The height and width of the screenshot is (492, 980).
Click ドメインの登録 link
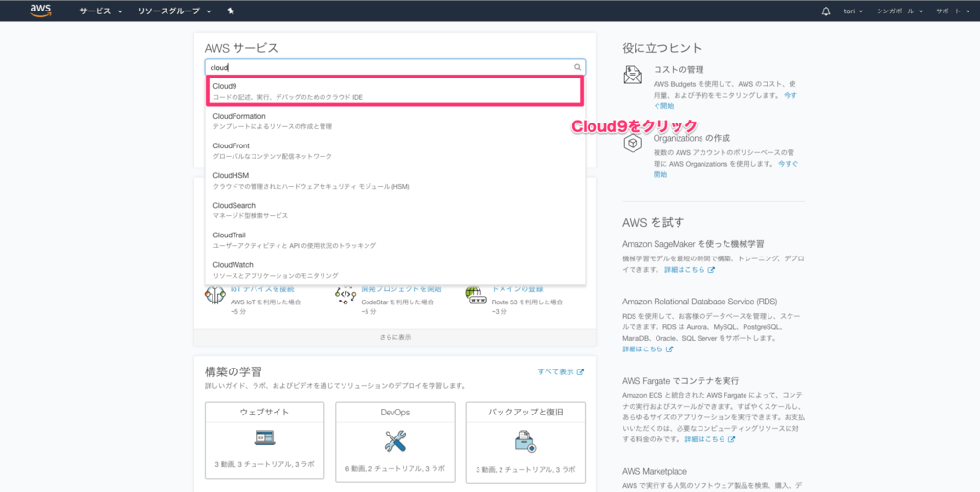pos(517,289)
